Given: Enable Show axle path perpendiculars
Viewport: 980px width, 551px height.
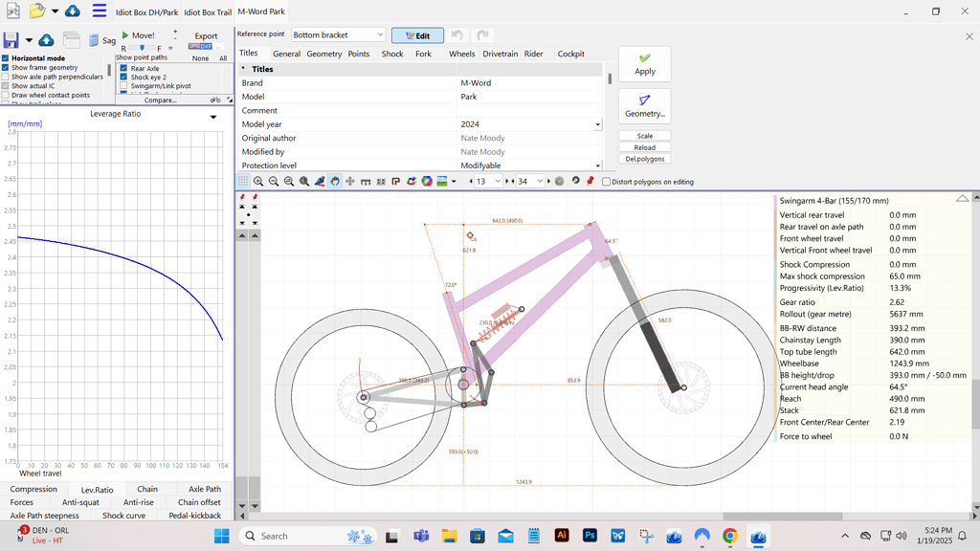Looking at the screenshot, I should pos(6,75).
